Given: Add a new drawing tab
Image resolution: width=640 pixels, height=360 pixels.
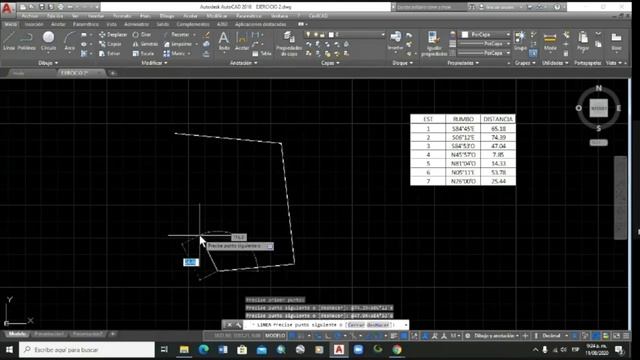Looking at the screenshot, I should pyautogui.click(x=113, y=73).
